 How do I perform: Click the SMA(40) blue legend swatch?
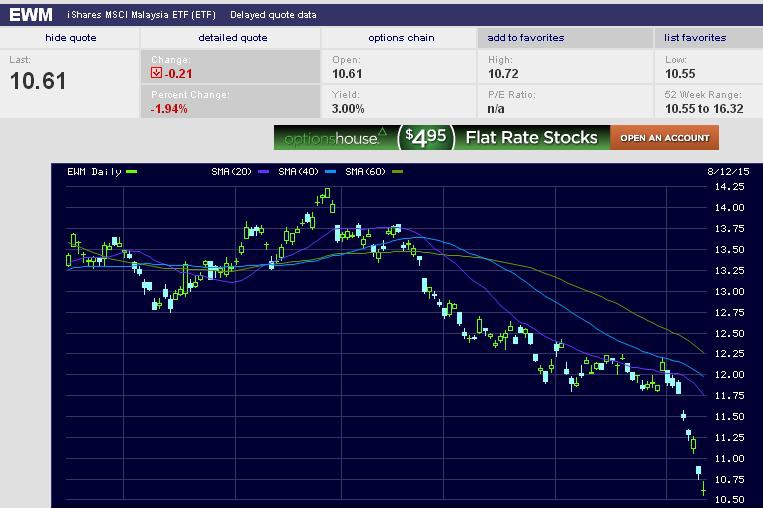330,172
